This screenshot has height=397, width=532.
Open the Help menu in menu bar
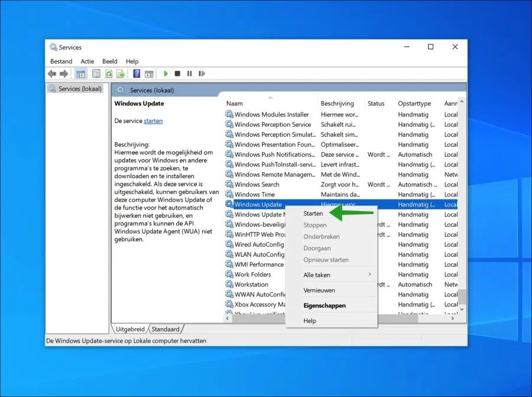132,61
